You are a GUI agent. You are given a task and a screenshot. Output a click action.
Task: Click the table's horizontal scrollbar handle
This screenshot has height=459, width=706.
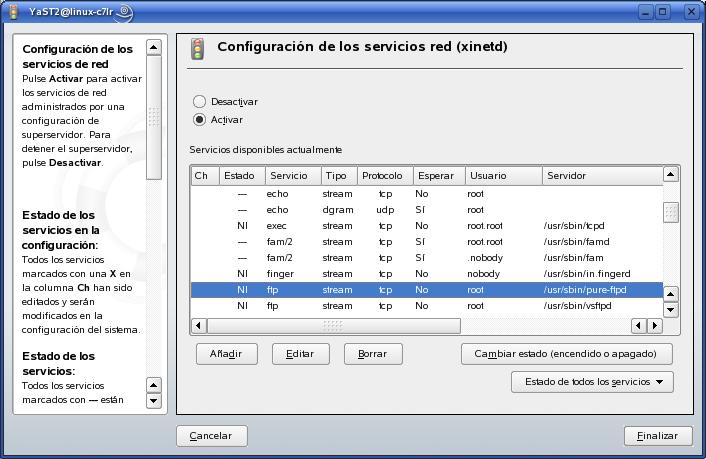(x=333, y=326)
